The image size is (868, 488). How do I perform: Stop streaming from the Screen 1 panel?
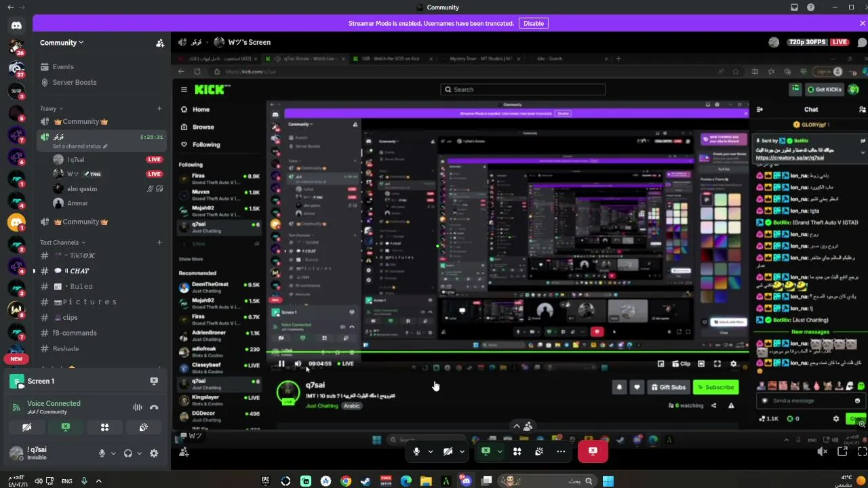154,382
